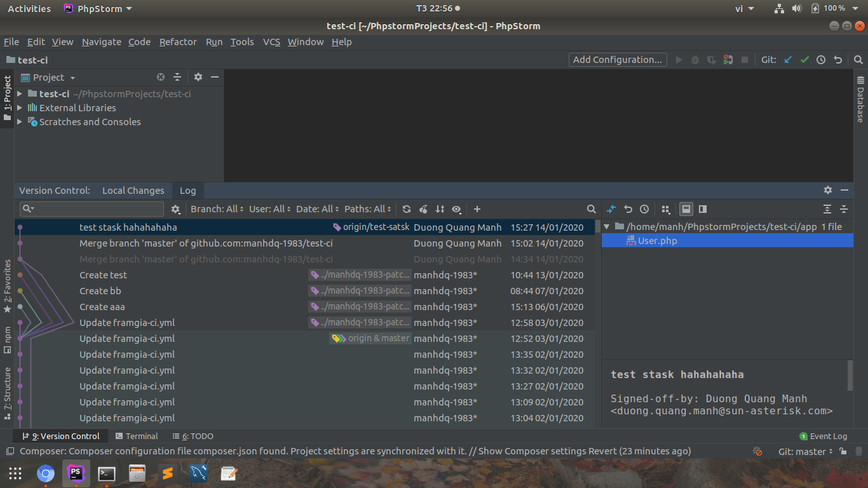Switch to the Local Changes tab
Image resolution: width=868 pixels, height=488 pixels.
point(133,191)
